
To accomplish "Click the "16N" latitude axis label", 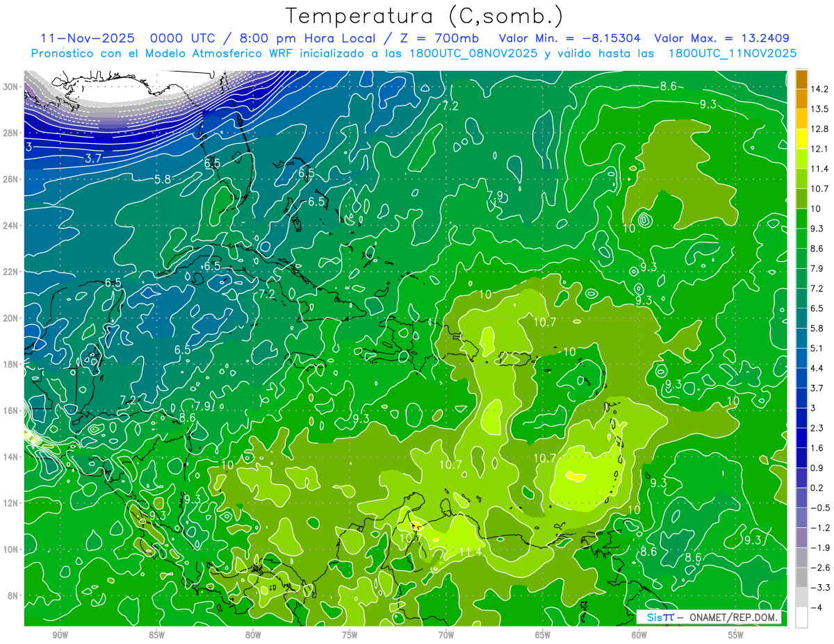I will 11,410.
